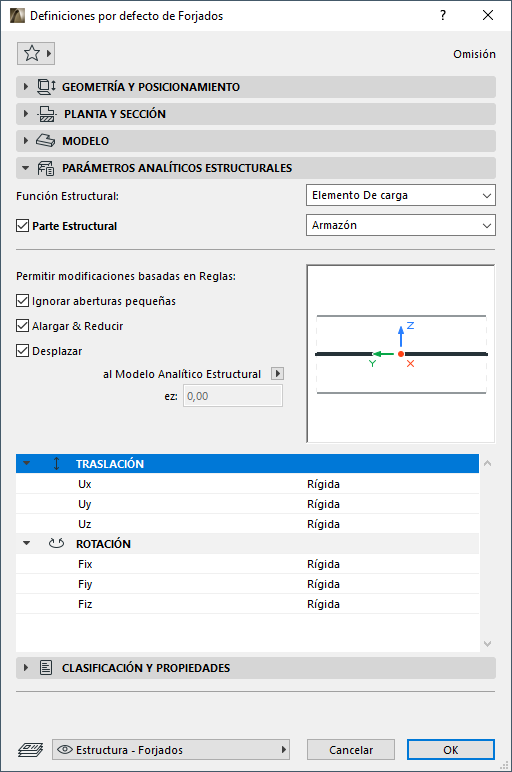Click the Rígida value for Uz
The height and width of the screenshot is (772, 512).
pos(323,524)
